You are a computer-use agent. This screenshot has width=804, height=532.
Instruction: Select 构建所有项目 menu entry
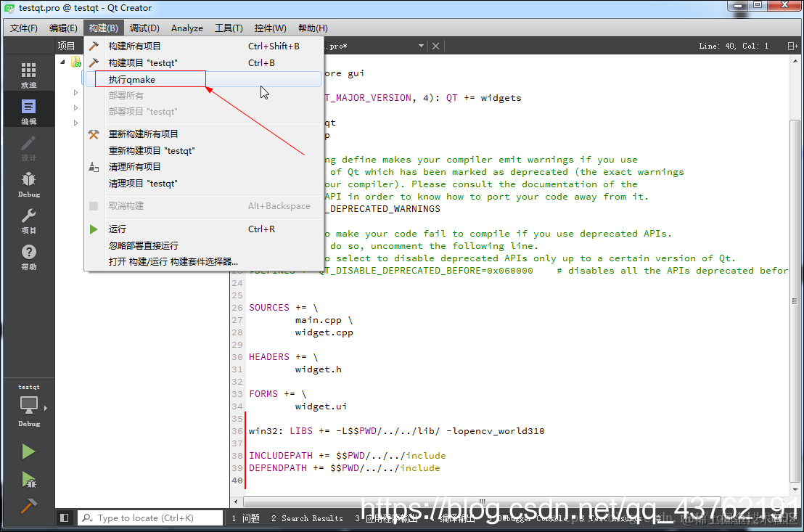click(204, 46)
